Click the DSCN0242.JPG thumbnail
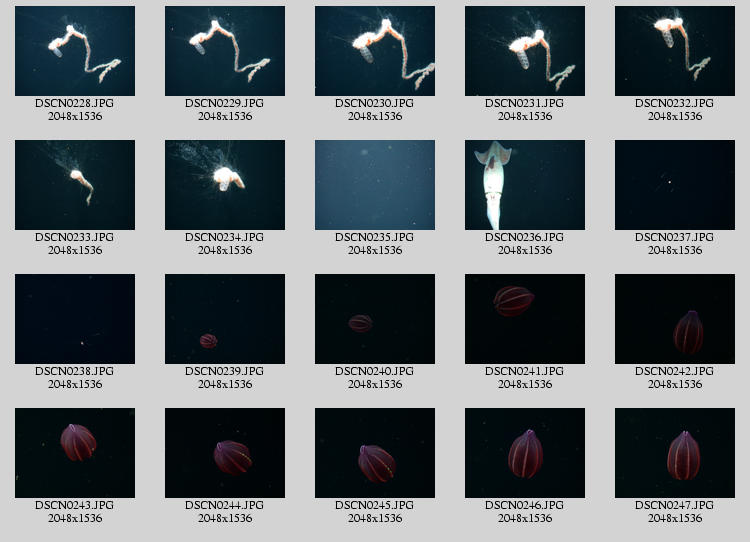Image resolution: width=750 pixels, height=542 pixels. (x=675, y=319)
